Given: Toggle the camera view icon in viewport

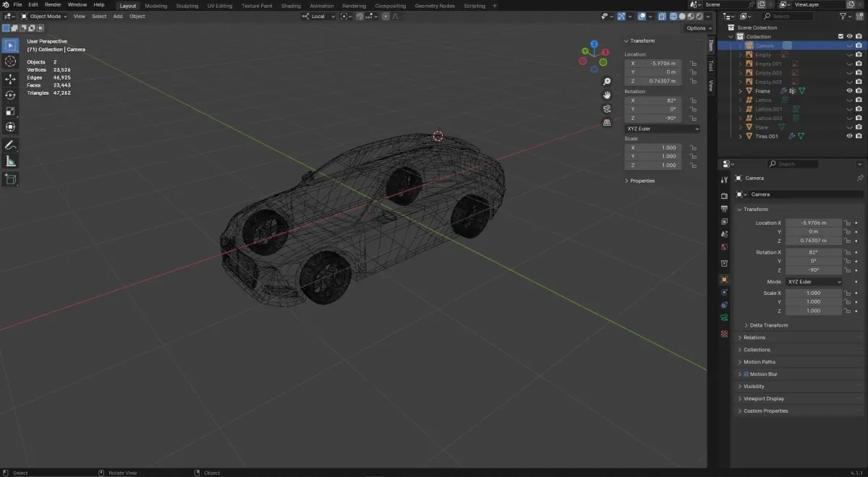Looking at the screenshot, I should coord(607,108).
